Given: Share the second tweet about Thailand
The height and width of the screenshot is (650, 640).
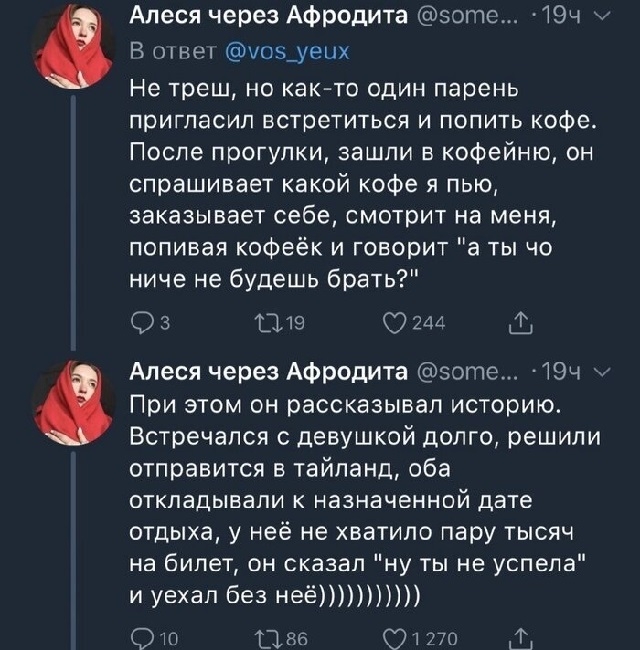Looking at the screenshot, I should [521, 639].
